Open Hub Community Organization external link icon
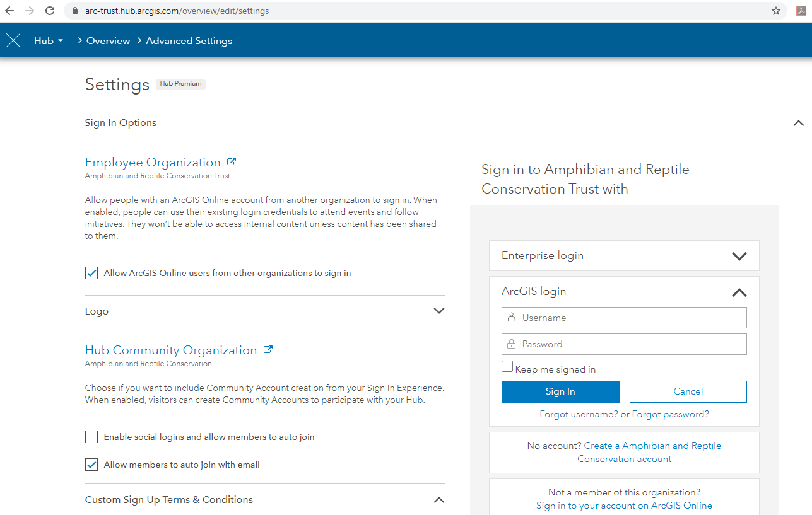Image resolution: width=812 pixels, height=515 pixels. [x=268, y=349]
